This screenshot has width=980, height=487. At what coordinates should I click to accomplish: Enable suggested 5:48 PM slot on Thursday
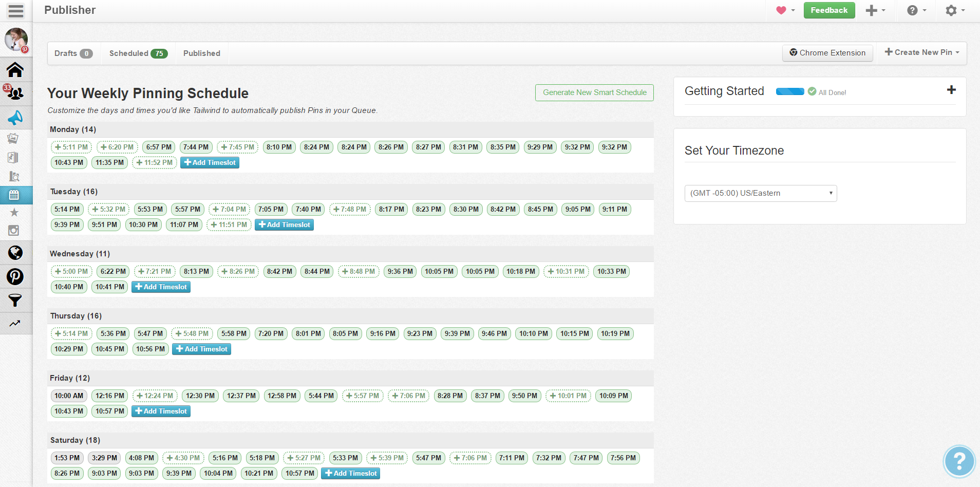click(x=192, y=333)
